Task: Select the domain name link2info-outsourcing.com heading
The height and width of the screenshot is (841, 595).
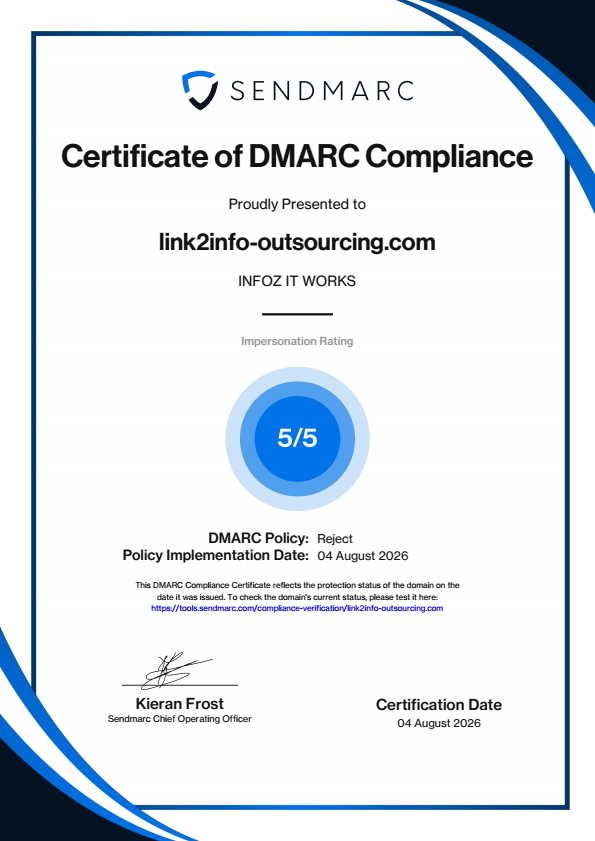Action: pyautogui.click(x=297, y=242)
